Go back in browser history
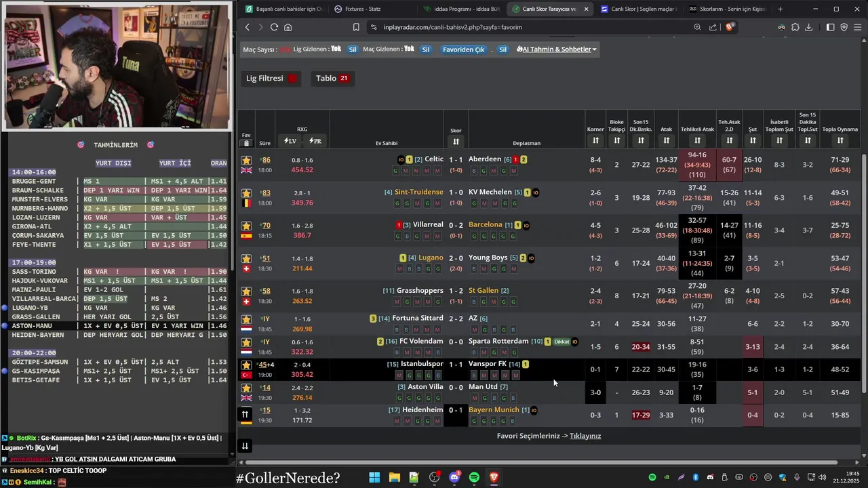 247,27
